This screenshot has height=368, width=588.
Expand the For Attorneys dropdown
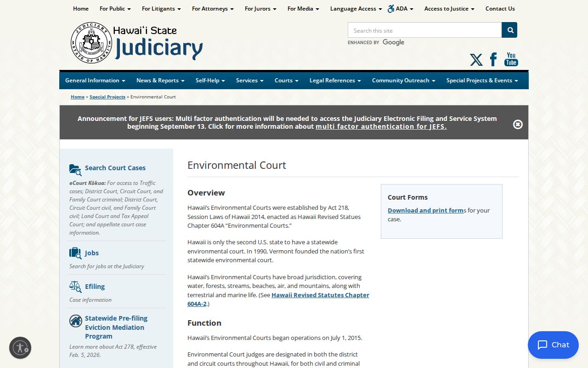pos(213,9)
